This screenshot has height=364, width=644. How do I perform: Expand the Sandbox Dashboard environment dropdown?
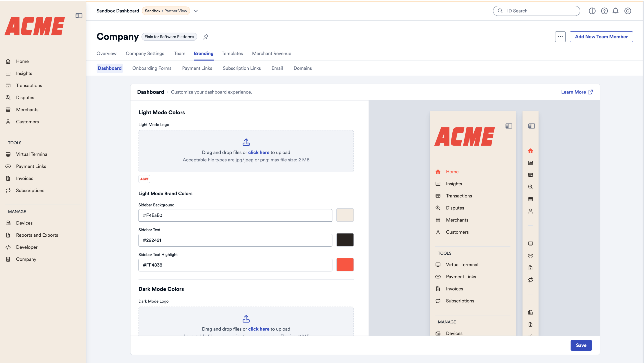pos(196,11)
